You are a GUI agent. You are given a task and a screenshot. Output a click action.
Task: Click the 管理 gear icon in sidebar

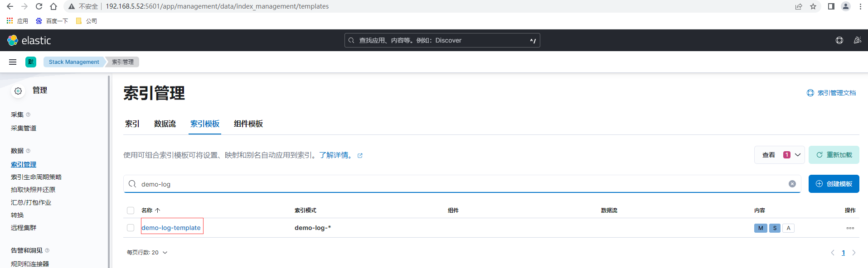18,91
